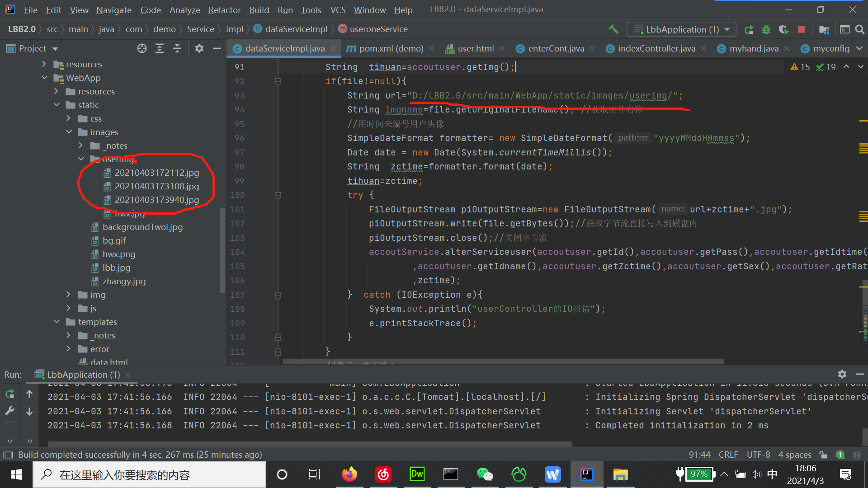Click the locate file target icon in Project panel

click(142, 48)
